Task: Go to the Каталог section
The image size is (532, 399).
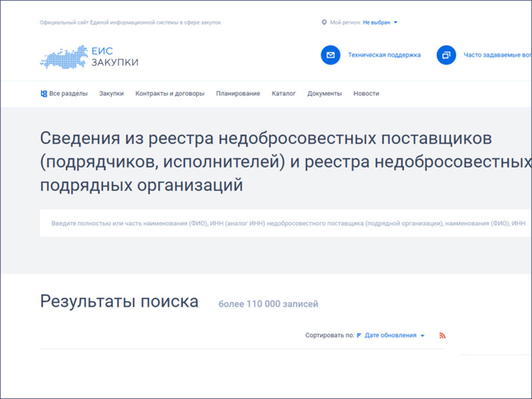Action: click(284, 94)
